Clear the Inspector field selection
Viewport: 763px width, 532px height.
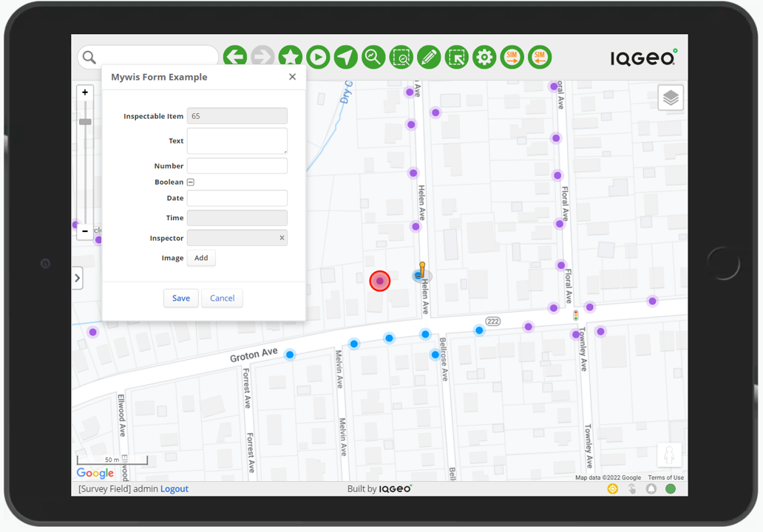pos(282,238)
